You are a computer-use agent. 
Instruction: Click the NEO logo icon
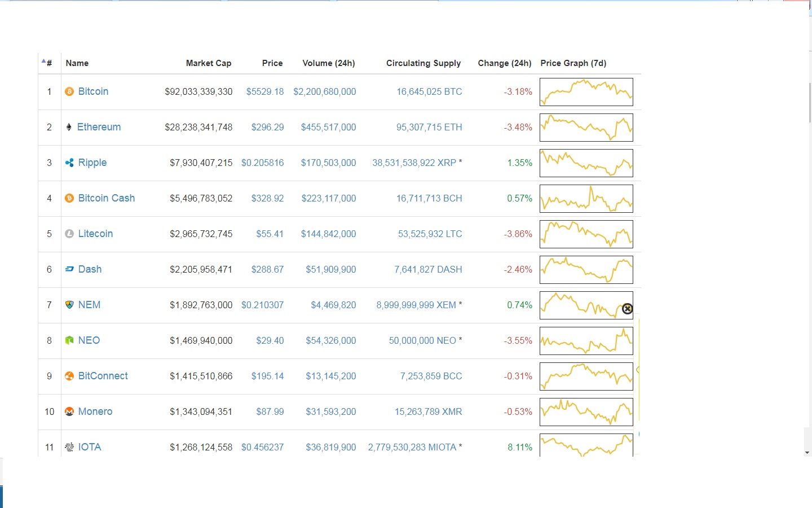[x=69, y=340]
